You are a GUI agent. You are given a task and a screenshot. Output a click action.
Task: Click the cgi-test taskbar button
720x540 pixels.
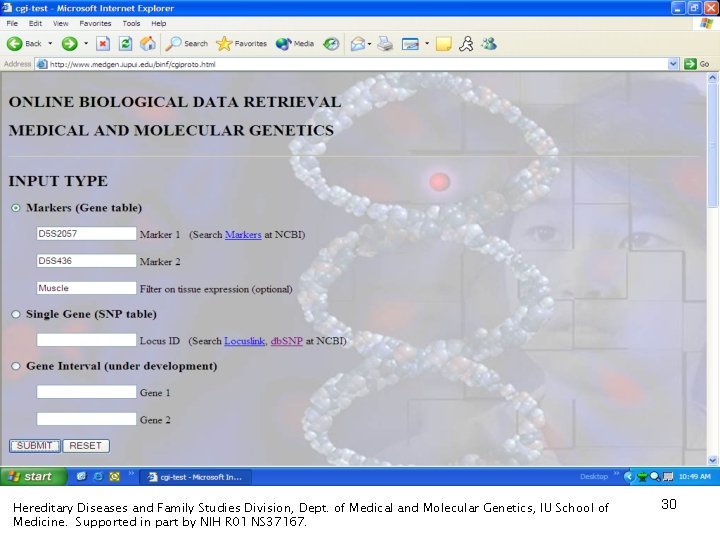[x=195, y=477]
